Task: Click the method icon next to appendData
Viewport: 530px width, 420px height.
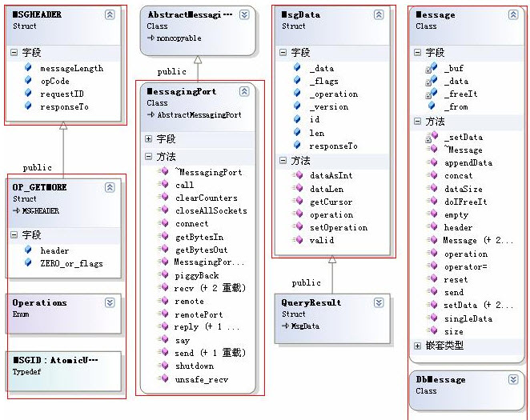Action: (x=432, y=162)
